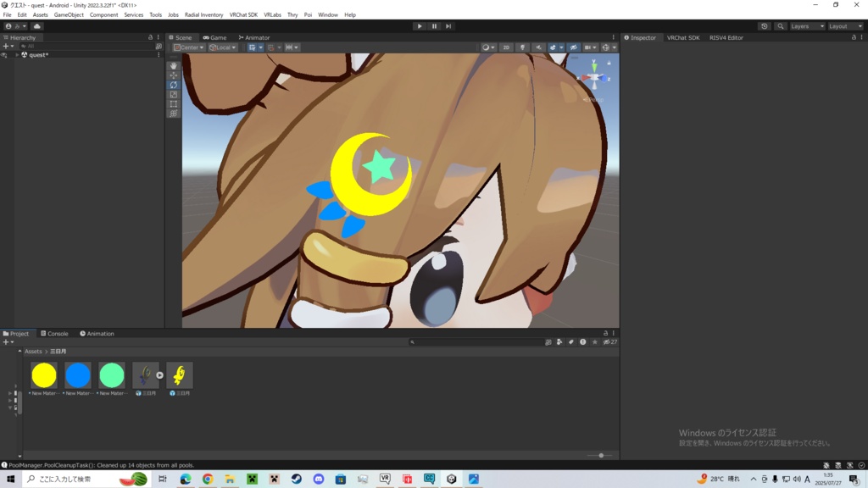Click the Windows Start button
The image size is (868, 488).
(x=10, y=480)
